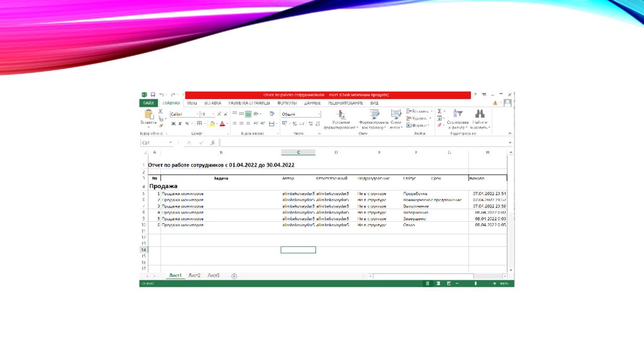Open the Calibri font name dropdown
The width and height of the screenshot is (644, 362).
197,114
